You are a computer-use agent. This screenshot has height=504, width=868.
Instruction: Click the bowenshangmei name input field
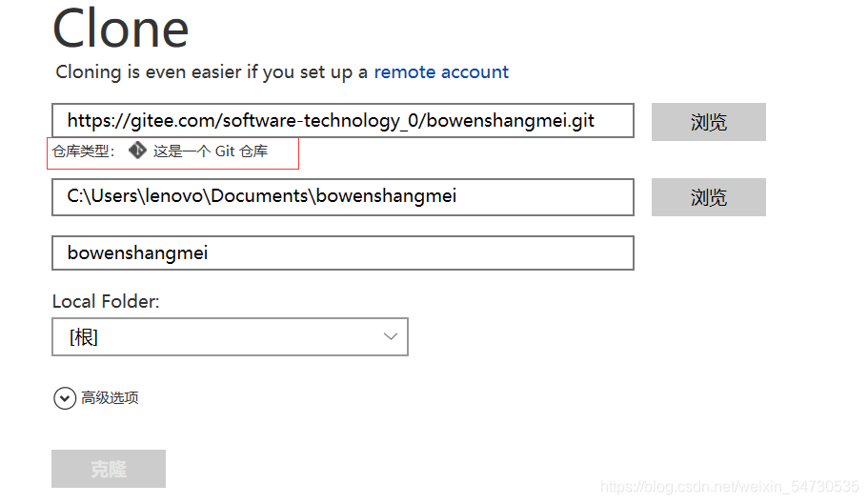343,252
